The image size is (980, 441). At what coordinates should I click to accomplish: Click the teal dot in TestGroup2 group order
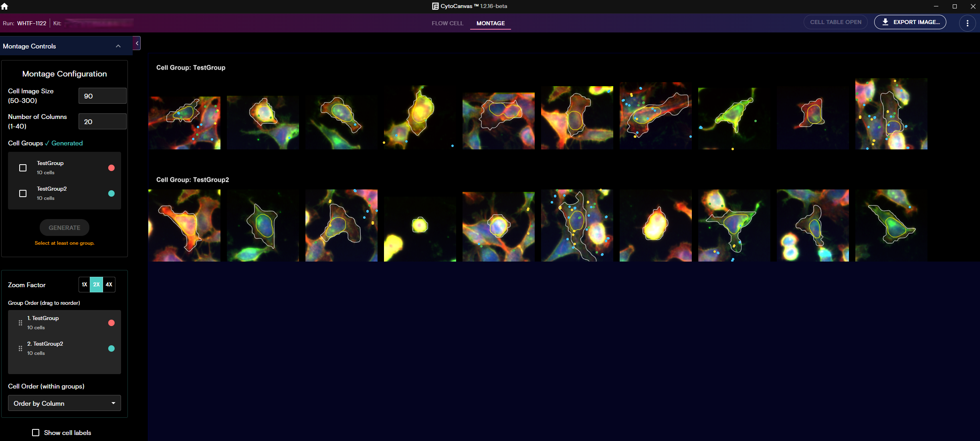(111, 348)
